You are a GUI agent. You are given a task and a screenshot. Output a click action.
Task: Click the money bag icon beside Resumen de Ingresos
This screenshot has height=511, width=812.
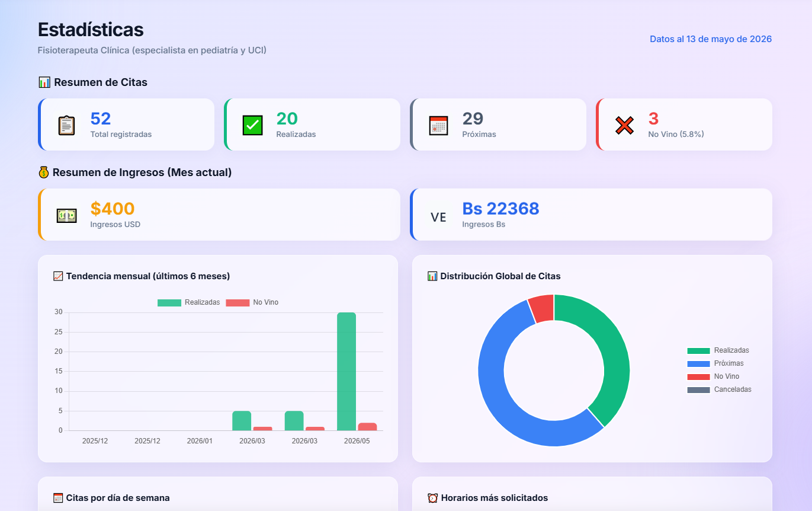(x=44, y=173)
